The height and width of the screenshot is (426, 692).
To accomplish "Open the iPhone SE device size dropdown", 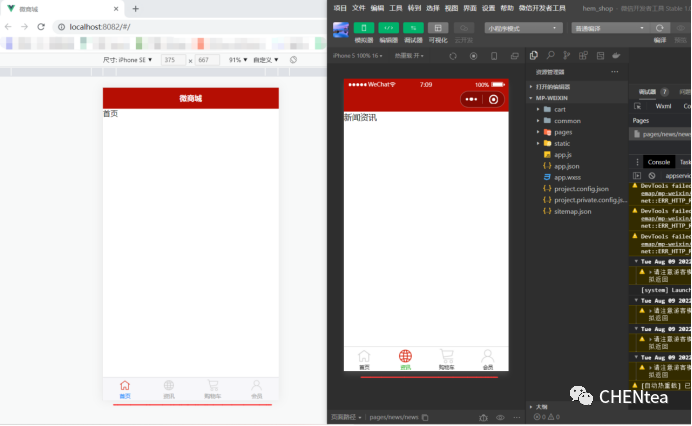I will click(129, 60).
